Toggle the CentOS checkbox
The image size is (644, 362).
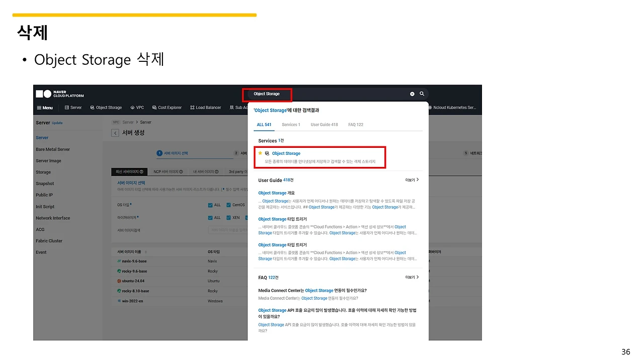[x=228, y=205]
